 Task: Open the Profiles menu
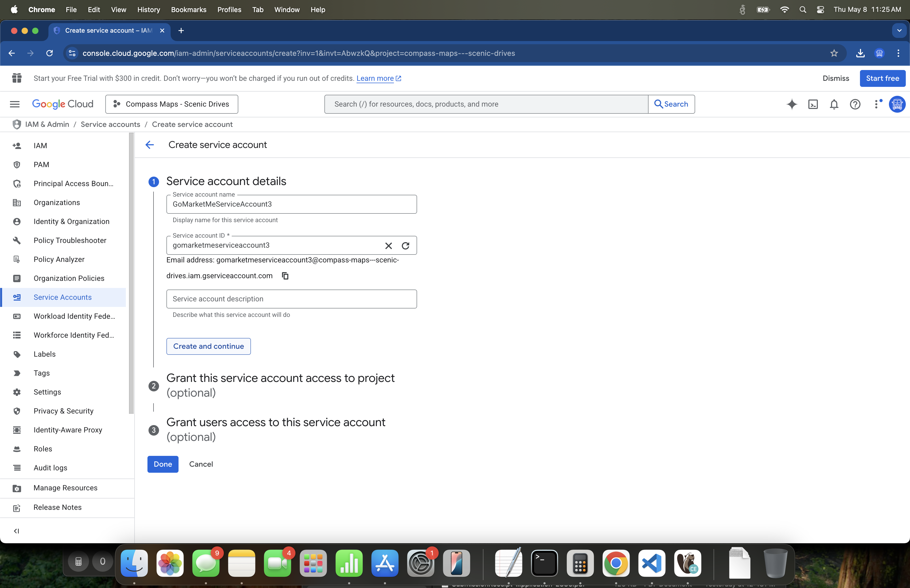pos(229,9)
